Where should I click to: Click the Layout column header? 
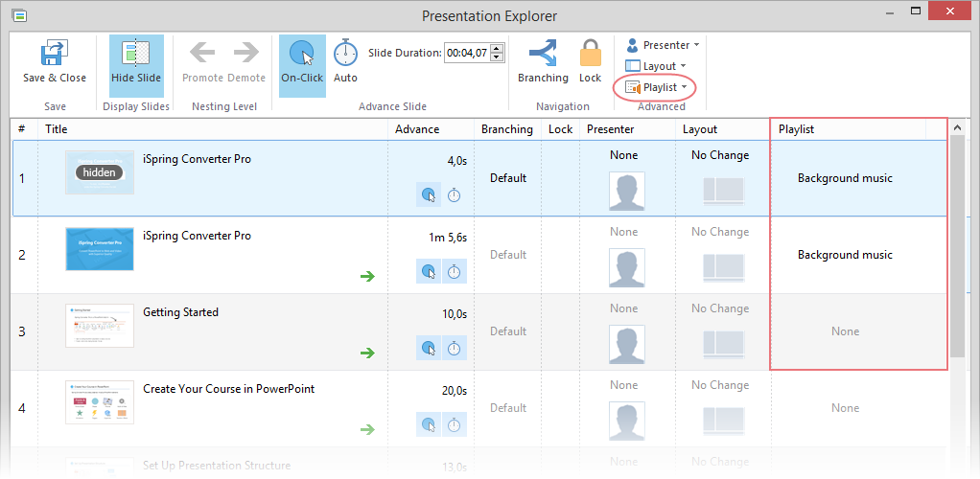722,129
